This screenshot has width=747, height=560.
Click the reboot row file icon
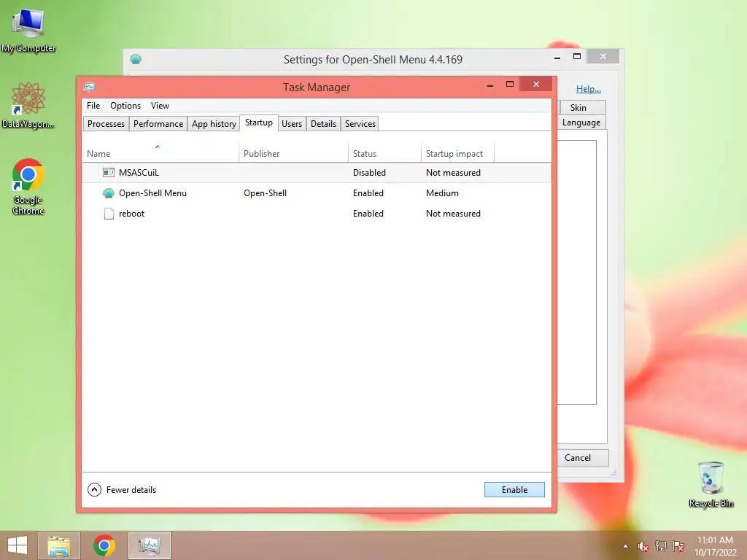(x=109, y=214)
